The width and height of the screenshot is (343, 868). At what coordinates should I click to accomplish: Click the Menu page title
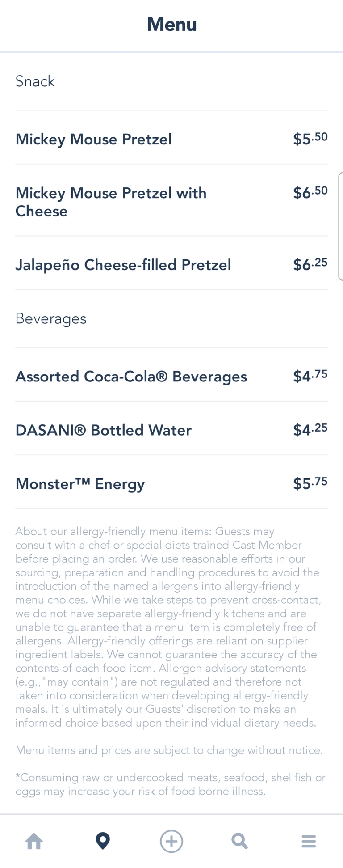tap(171, 25)
